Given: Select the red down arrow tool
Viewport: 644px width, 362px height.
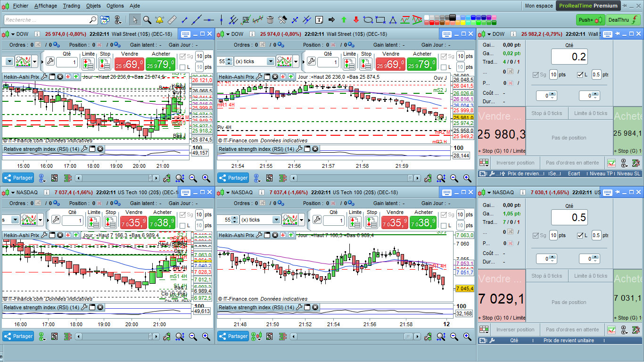Looking at the screenshot, I should [356, 20].
